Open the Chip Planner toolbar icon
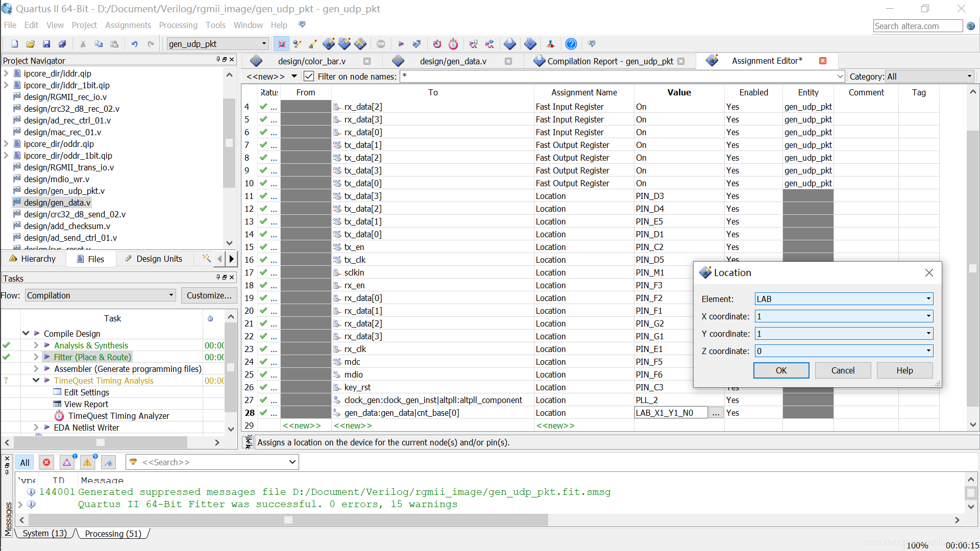The width and height of the screenshot is (980, 551). pos(360,44)
